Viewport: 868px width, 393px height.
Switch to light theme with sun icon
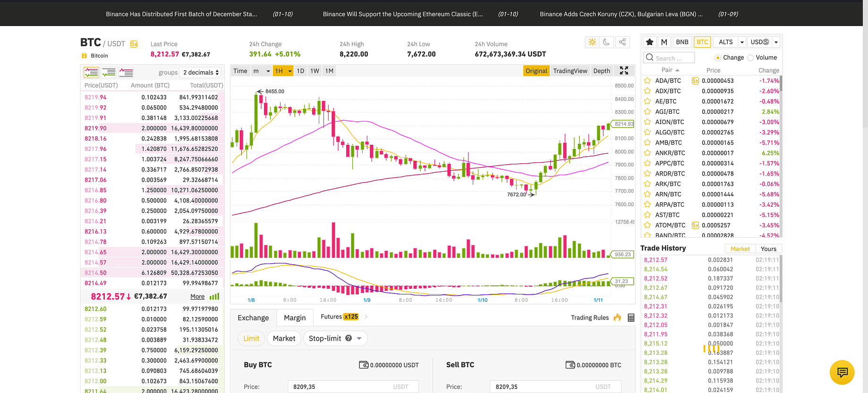(592, 42)
